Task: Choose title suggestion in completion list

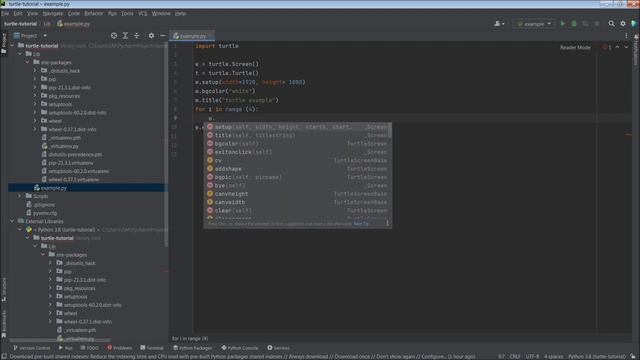Action: click(x=297, y=135)
